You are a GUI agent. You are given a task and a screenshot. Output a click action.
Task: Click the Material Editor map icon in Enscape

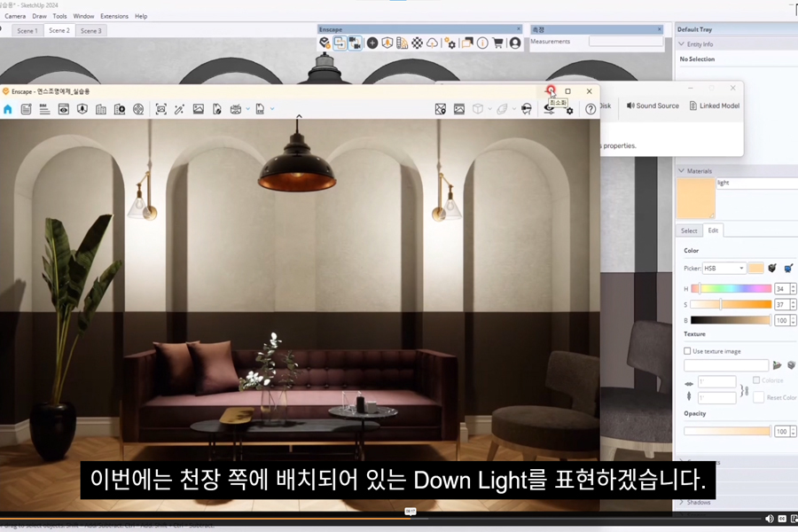[x=440, y=109]
